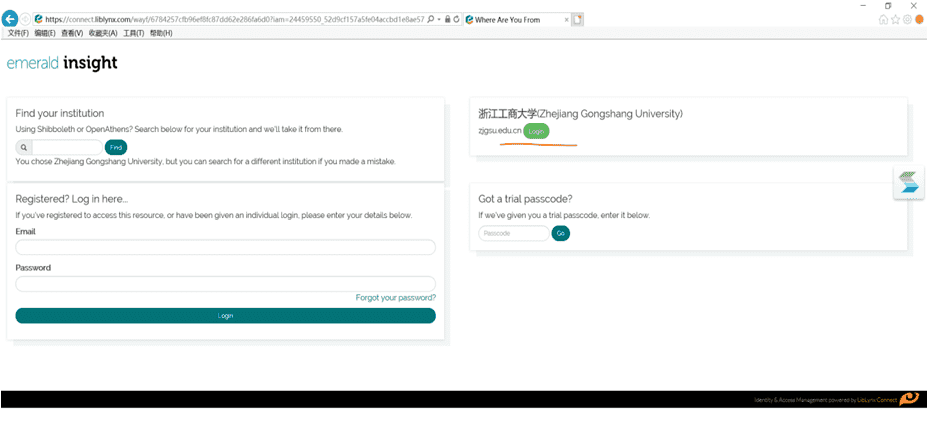Open the 工具(T) menu
The image size is (928, 424).
pyautogui.click(x=133, y=33)
